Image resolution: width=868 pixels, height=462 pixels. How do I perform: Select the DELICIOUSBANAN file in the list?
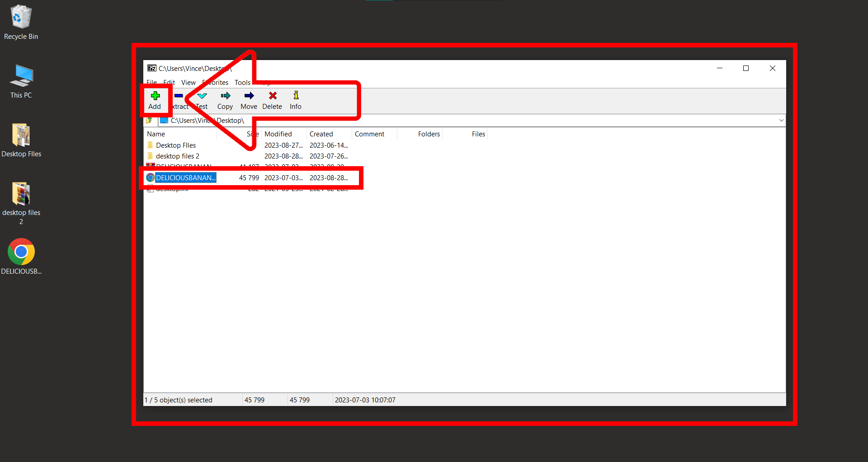click(x=185, y=177)
